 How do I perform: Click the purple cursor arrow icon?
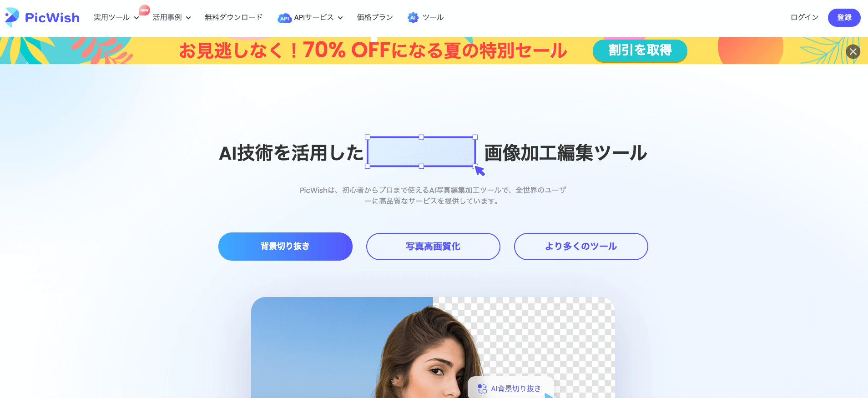pyautogui.click(x=479, y=171)
